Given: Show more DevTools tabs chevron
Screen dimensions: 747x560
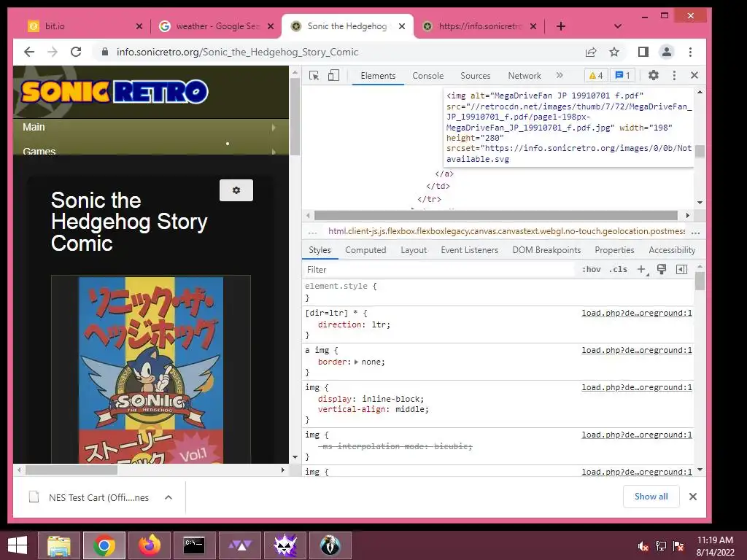Looking at the screenshot, I should 560,75.
